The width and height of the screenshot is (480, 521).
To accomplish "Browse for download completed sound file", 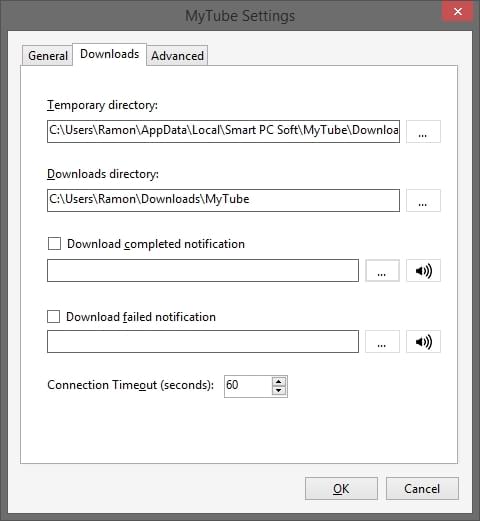I will pos(382,270).
